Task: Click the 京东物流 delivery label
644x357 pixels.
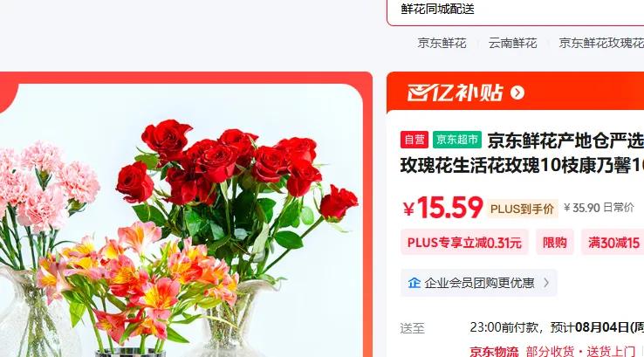Action: click(x=494, y=351)
